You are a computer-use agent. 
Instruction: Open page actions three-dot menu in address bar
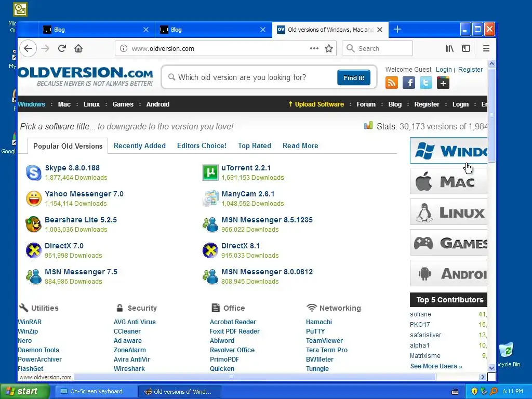[x=314, y=48]
